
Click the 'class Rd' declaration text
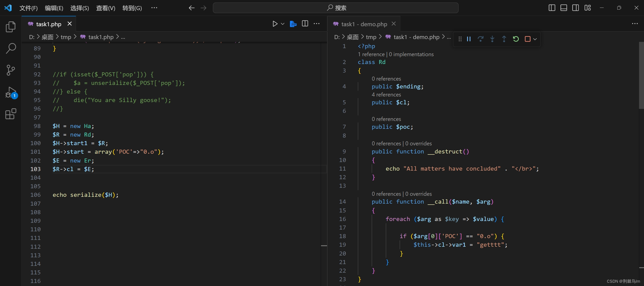[371, 62]
